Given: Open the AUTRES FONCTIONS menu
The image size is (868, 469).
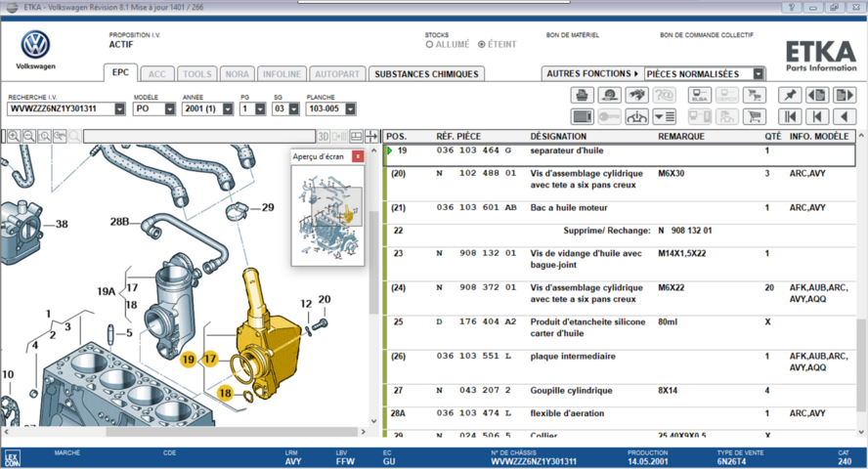Looking at the screenshot, I should coord(592,73).
